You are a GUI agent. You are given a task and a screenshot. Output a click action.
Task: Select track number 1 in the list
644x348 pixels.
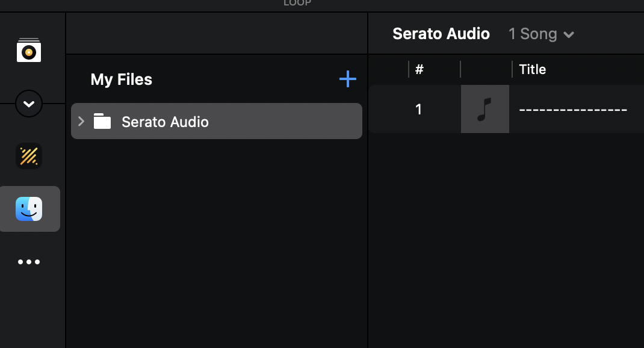418,110
